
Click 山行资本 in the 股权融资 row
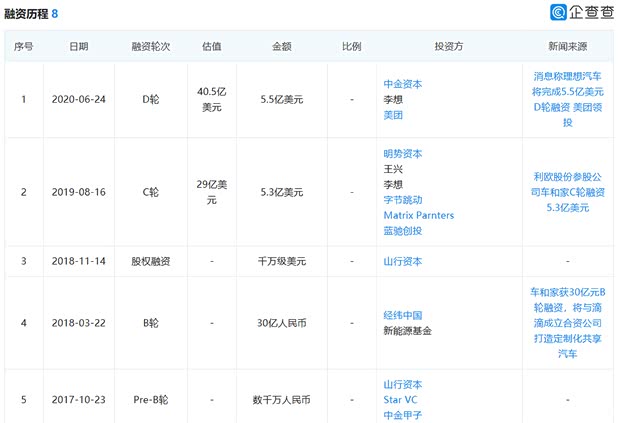403,261
